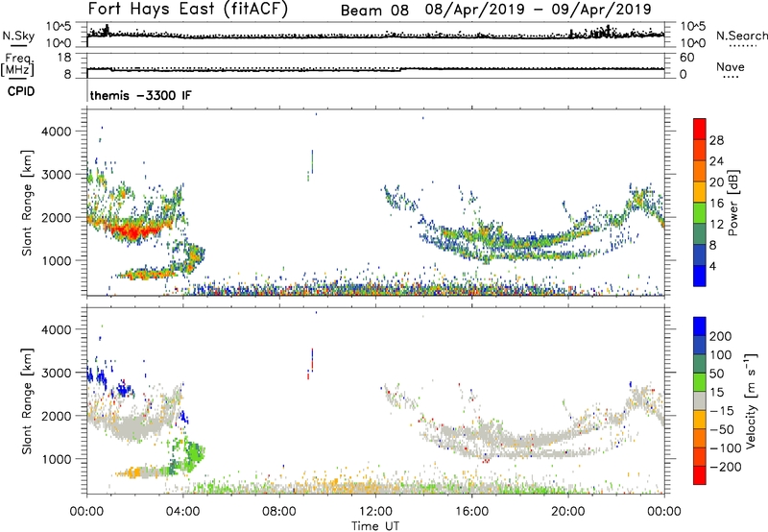The image size is (768, 532).
Task: Click the 'themis -3300 IF' mode text
Action: coord(141,95)
